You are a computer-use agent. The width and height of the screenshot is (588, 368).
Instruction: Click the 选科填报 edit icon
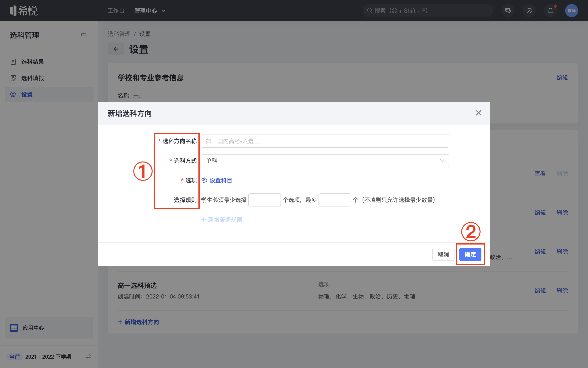tap(13, 78)
